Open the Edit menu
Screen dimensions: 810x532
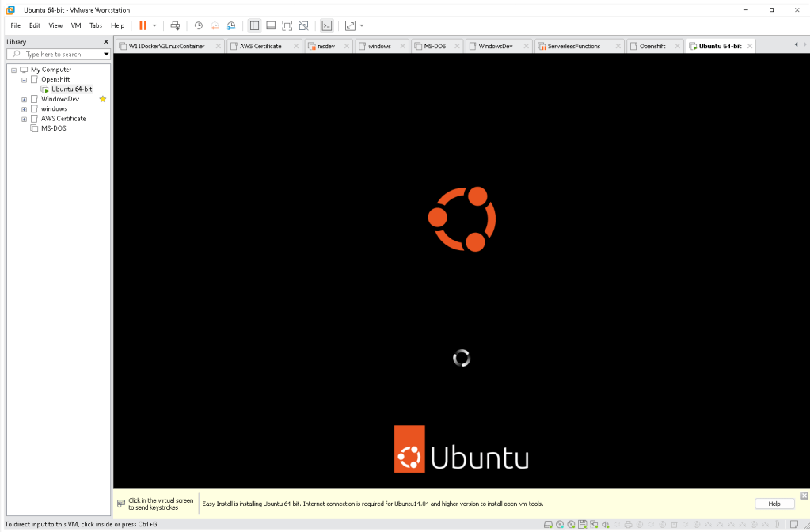35,25
